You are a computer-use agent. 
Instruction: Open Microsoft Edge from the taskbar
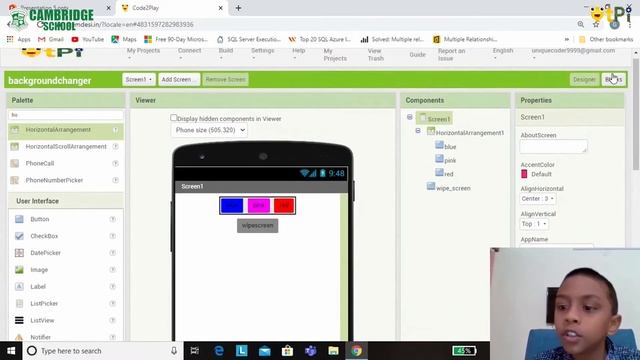219,351
